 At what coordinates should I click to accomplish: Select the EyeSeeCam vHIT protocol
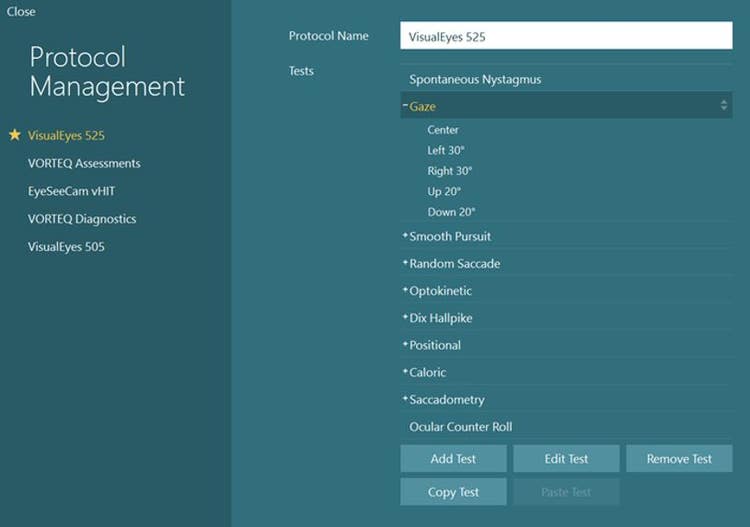point(71,191)
